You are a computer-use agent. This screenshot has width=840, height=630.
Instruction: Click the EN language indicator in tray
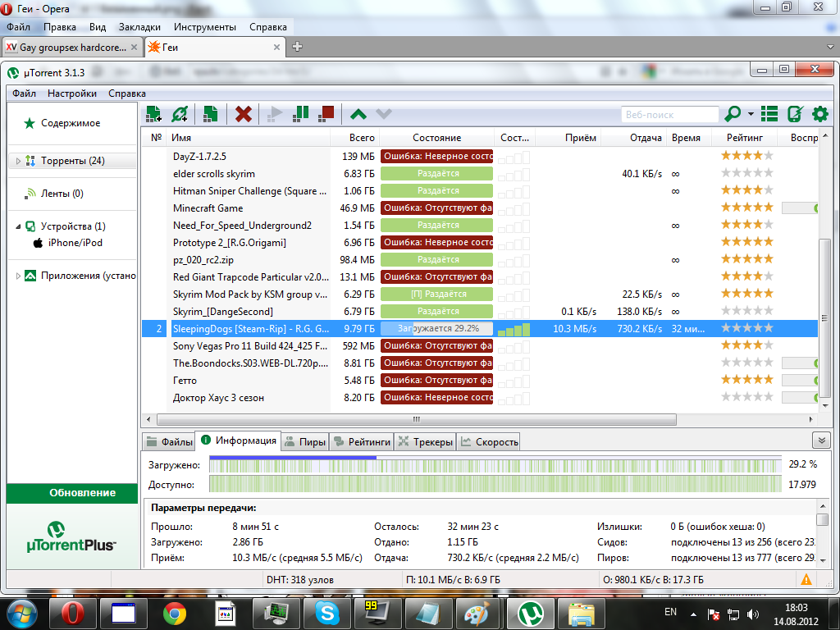coord(670,612)
